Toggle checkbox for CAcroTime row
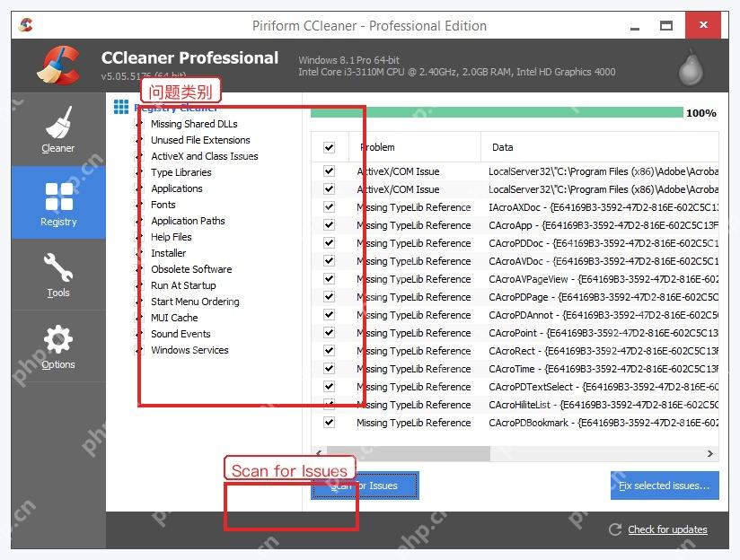The image size is (740, 560). coord(329,369)
